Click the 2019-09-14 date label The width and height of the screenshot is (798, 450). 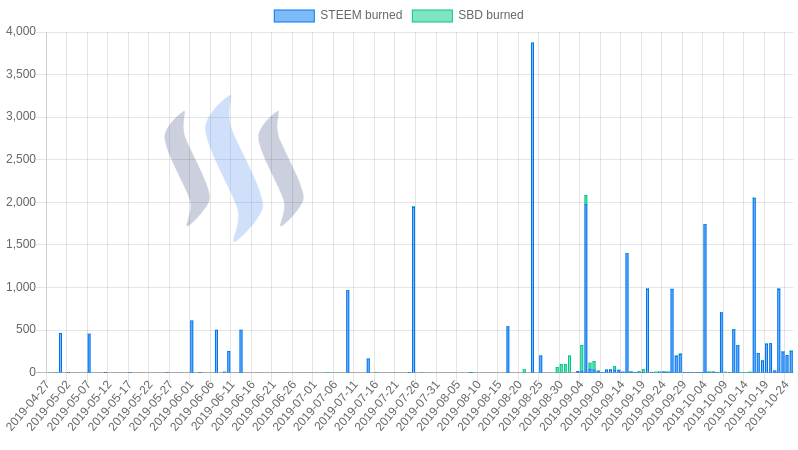click(x=603, y=406)
